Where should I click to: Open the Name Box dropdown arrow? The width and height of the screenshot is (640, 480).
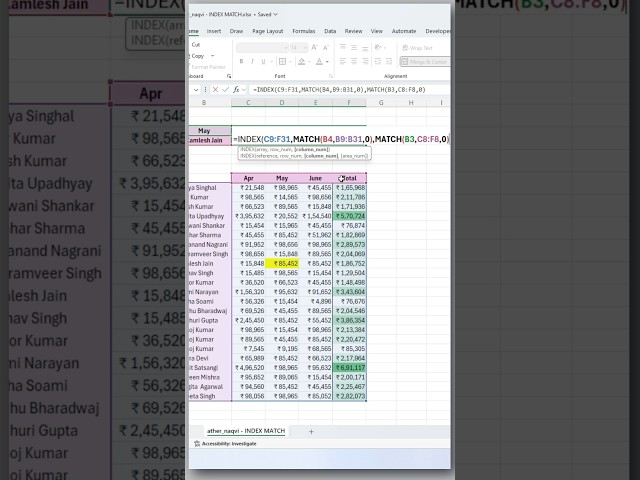[x=196, y=89]
